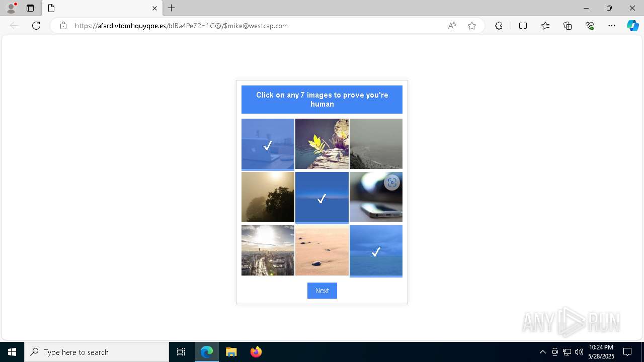Viewport: 644px width, 362px height.
Task: Deselect the checked blue horizon image
Action: coord(322,198)
